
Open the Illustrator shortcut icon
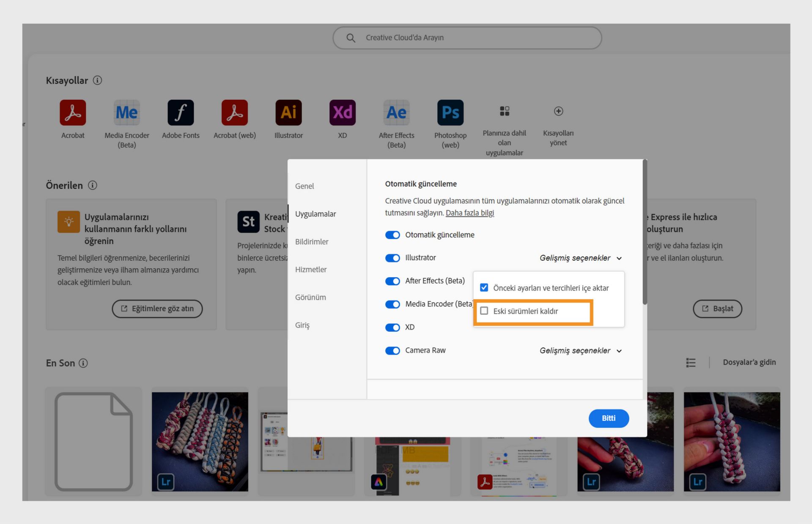[x=288, y=112]
